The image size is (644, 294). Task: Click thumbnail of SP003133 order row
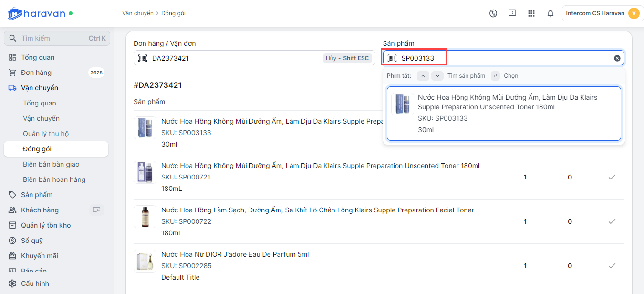click(x=145, y=128)
